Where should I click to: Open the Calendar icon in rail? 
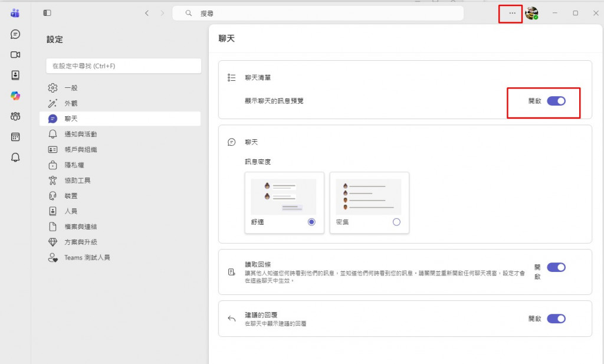click(x=15, y=137)
